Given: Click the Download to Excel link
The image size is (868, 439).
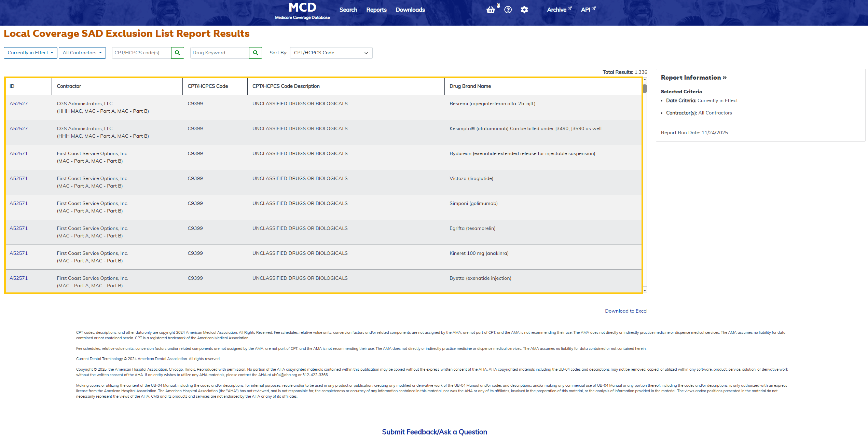Looking at the screenshot, I should (x=626, y=311).
